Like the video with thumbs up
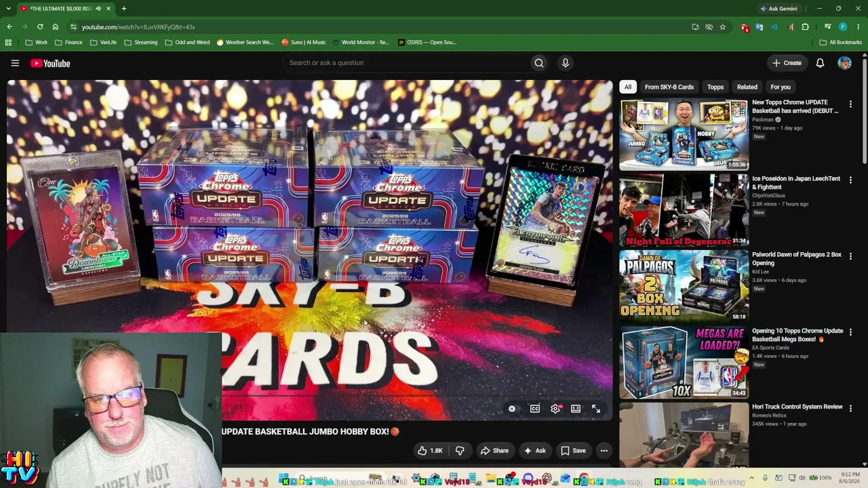 pos(430,451)
